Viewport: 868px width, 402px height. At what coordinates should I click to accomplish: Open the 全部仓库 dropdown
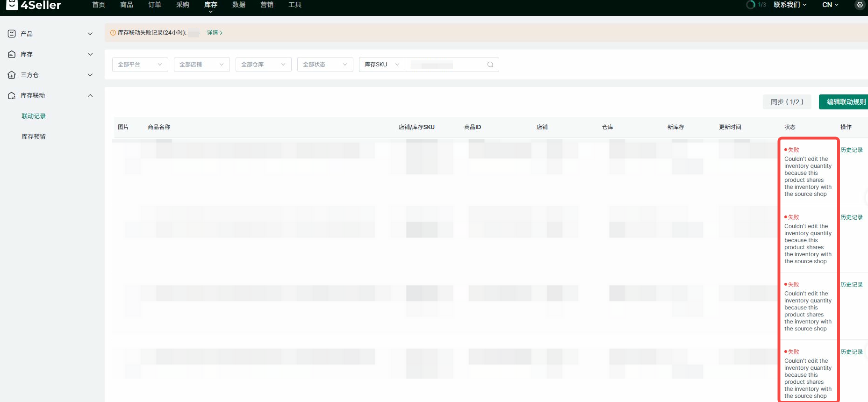263,65
